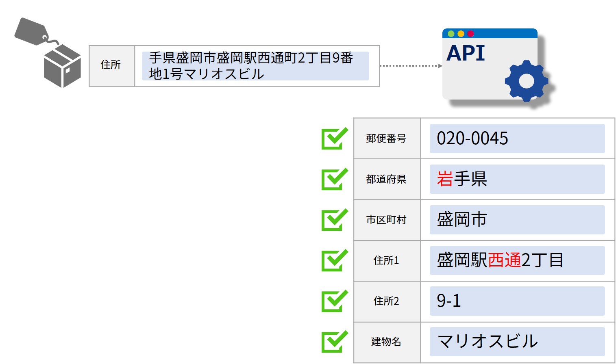Screen dimensions: 616x364
Task: Click the prefecture field showing 岩手県
Action: click(517, 179)
